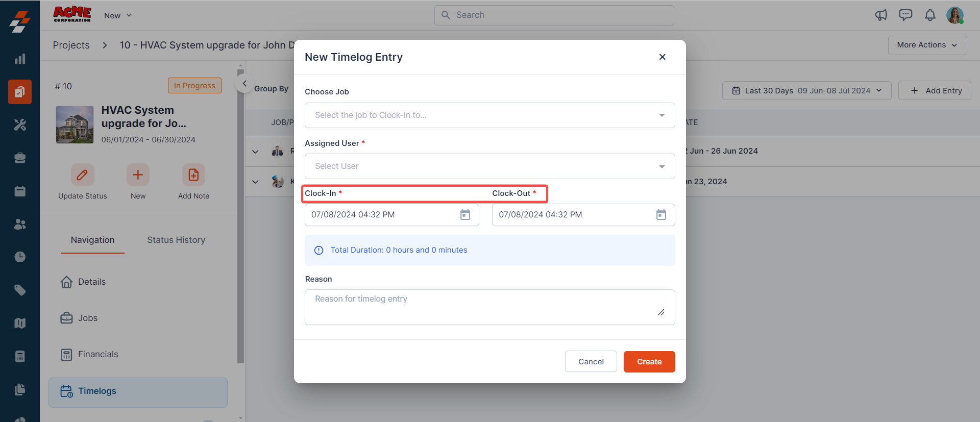The height and width of the screenshot is (422, 980).
Task: Open the Last 30 Days date range dropdown
Action: (806, 91)
